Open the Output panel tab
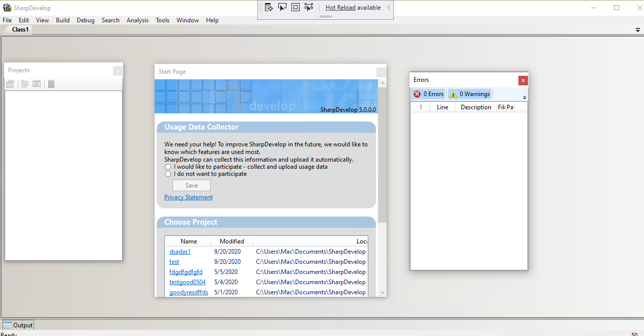The height and width of the screenshot is (336, 644). coord(18,325)
